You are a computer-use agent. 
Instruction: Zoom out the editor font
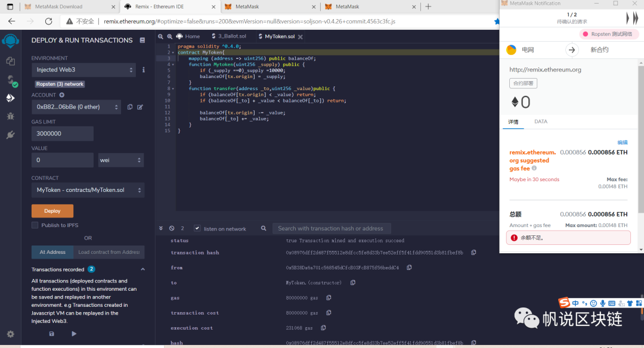(160, 36)
